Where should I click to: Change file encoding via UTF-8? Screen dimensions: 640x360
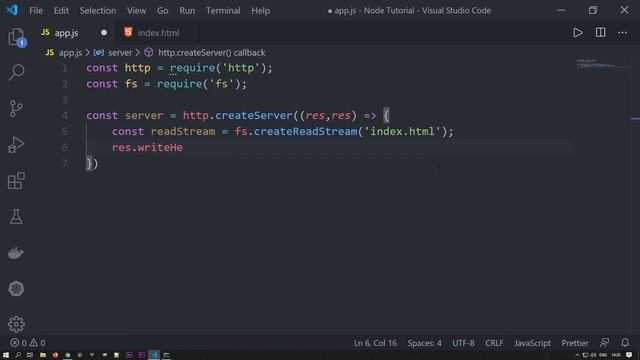tap(463, 343)
